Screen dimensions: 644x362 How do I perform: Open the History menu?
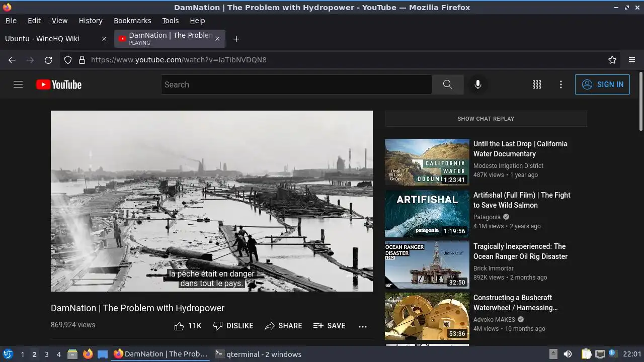[x=91, y=21]
